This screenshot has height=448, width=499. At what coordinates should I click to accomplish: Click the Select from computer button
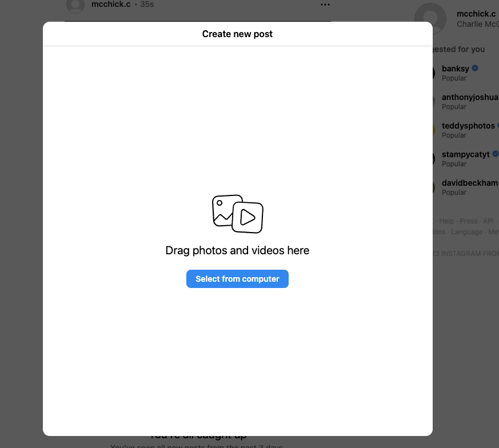coord(237,279)
